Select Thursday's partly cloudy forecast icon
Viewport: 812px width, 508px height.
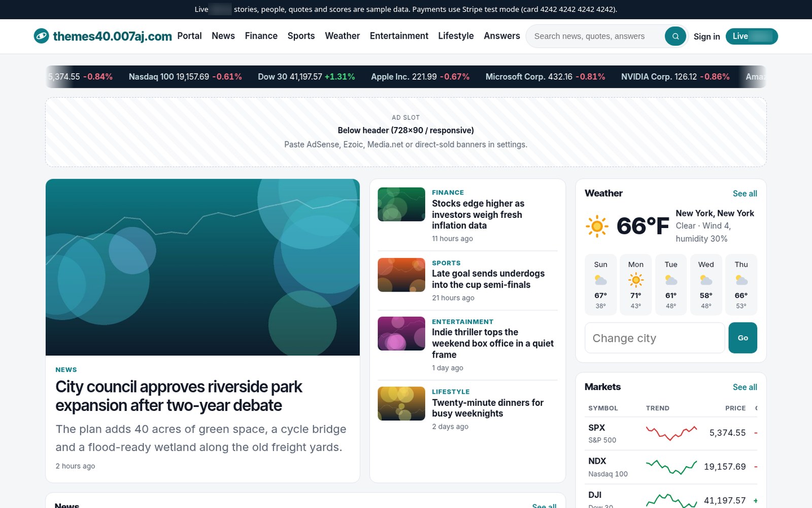741,280
